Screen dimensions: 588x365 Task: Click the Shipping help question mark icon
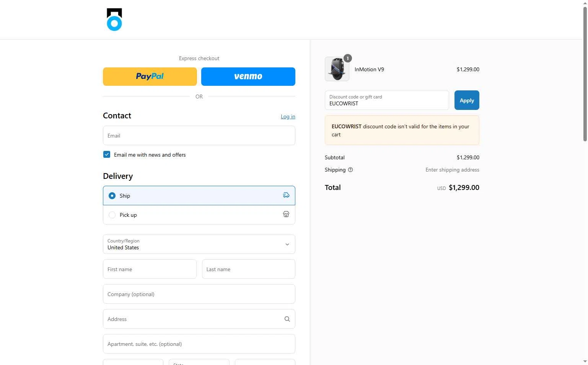point(350,170)
